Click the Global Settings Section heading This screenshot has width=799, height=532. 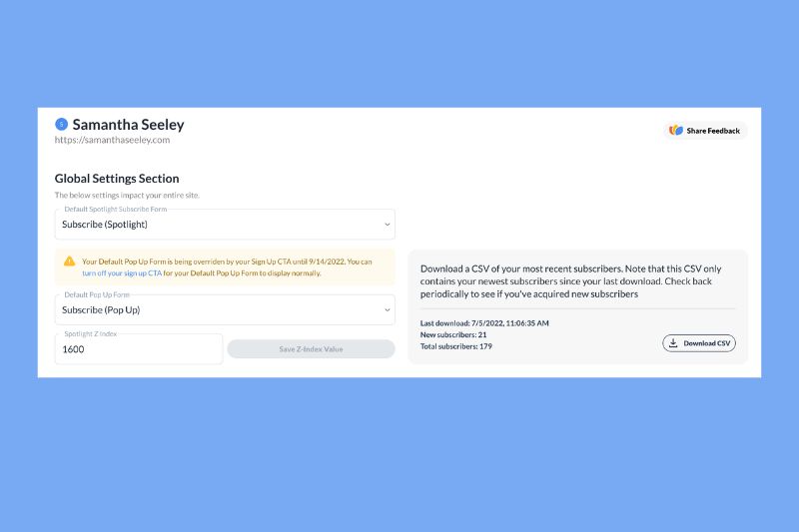pos(117,179)
